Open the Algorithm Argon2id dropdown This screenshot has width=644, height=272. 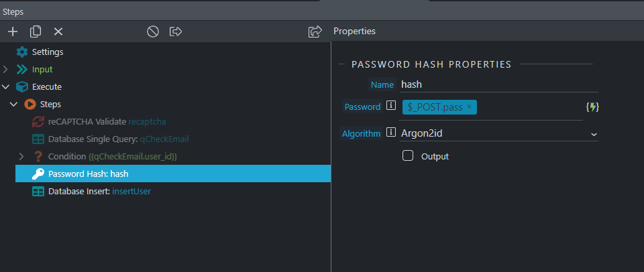(x=498, y=133)
